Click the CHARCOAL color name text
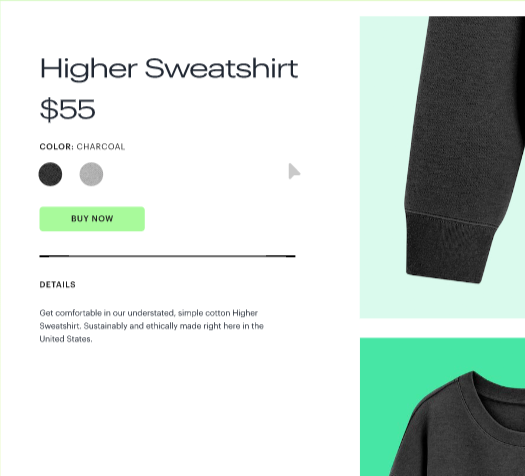This screenshot has width=525, height=476. [101, 147]
